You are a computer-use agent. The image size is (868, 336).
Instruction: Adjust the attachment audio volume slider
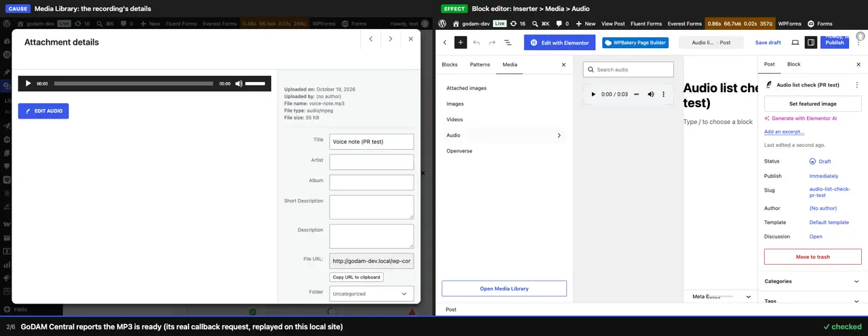tap(255, 83)
